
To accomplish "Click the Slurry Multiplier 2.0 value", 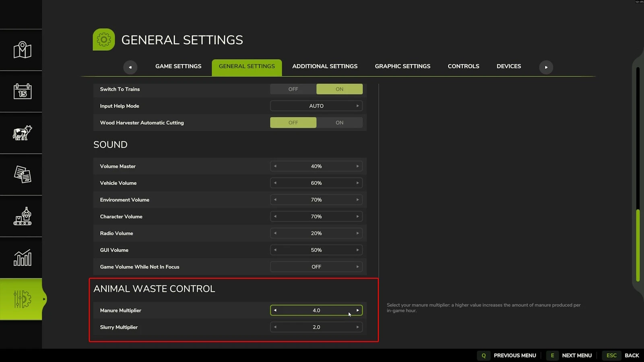I will point(316,327).
